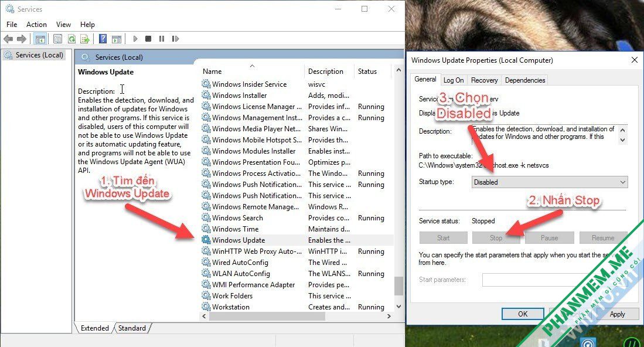
Task: Click scroll-up arrow of services list
Action: [398, 70]
